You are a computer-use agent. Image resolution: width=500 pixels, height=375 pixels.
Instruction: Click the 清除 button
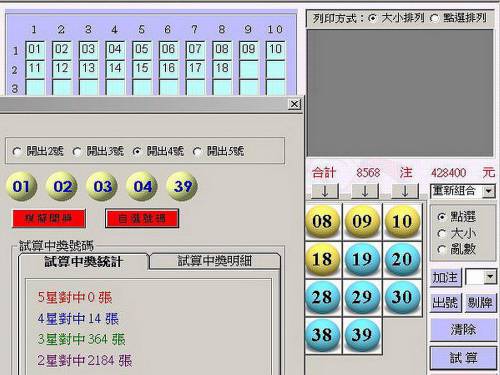click(x=463, y=330)
